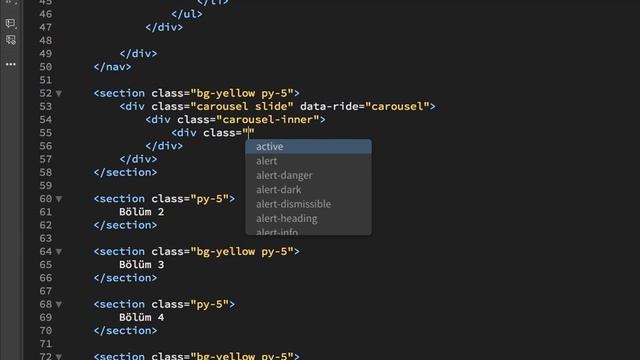Choose 'alert' in the class suggestions
This screenshot has width=640, height=360.
(309, 161)
